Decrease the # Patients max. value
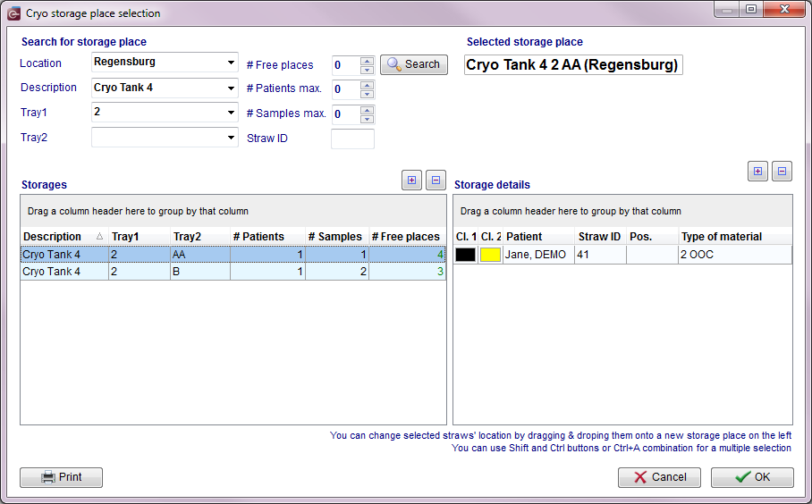The height and width of the screenshot is (504, 812). [x=368, y=94]
